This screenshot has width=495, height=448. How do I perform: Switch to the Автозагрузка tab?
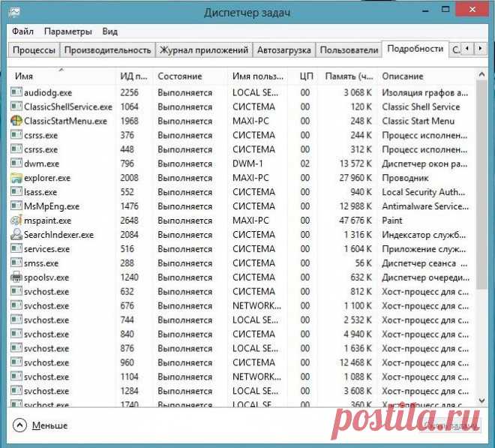pyautogui.click(x=283, y=50)
